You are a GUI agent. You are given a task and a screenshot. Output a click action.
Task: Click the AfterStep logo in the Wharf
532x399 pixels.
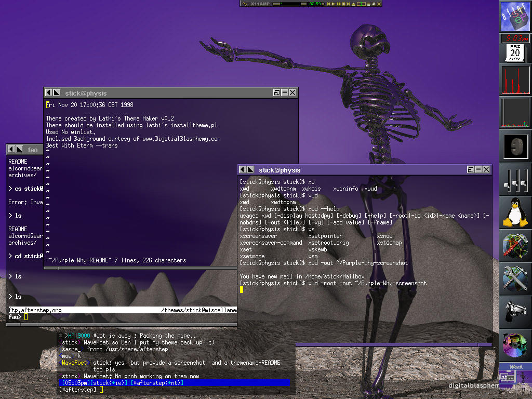click(515, 17)
